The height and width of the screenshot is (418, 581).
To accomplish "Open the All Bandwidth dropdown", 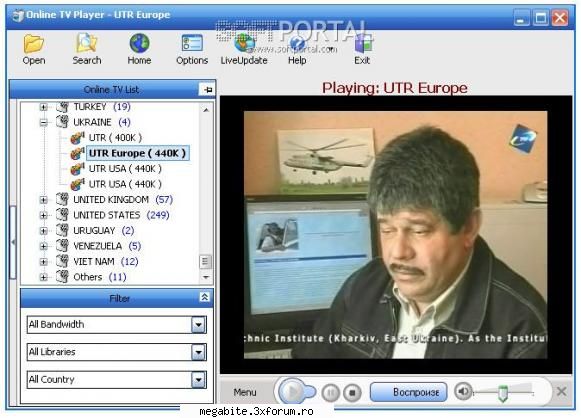I will [198, 325].
